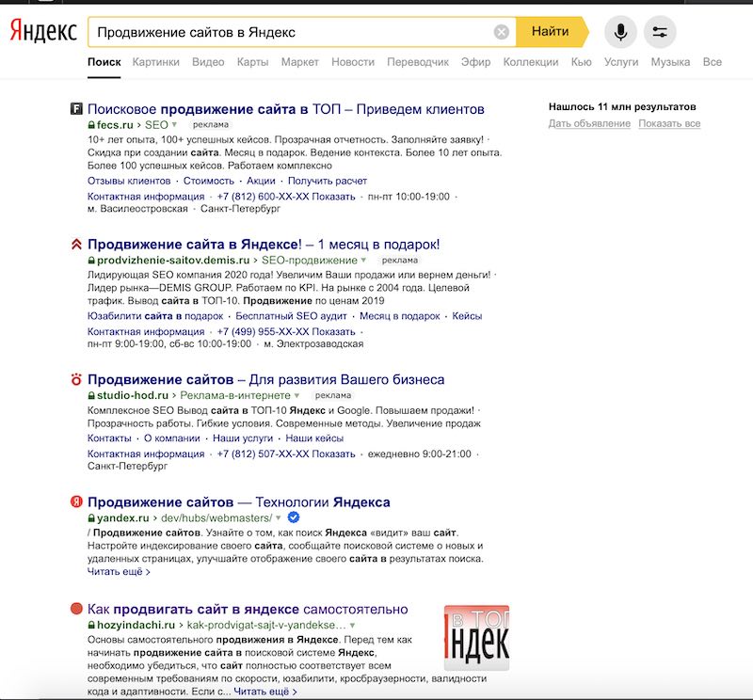Click the Стоимость sitelink
This screenshot has width=753, height=700.
click(208, 181)
